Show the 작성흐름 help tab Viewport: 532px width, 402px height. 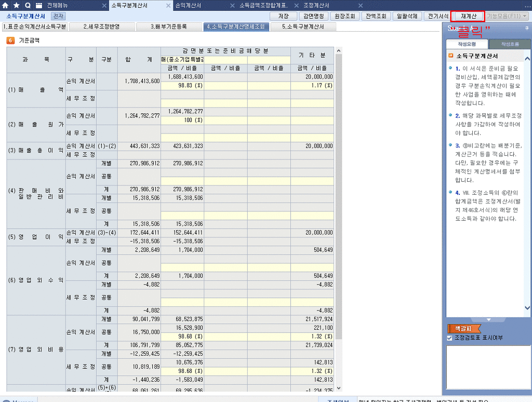(x=510, y=44)
